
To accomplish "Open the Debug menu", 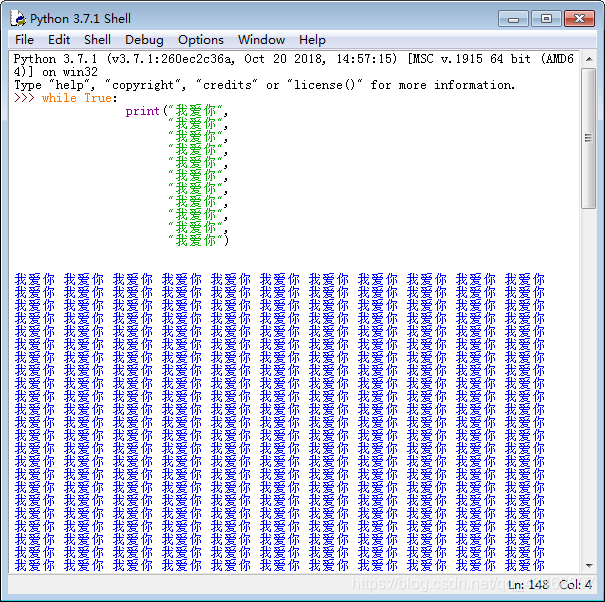I will (144, 40).
